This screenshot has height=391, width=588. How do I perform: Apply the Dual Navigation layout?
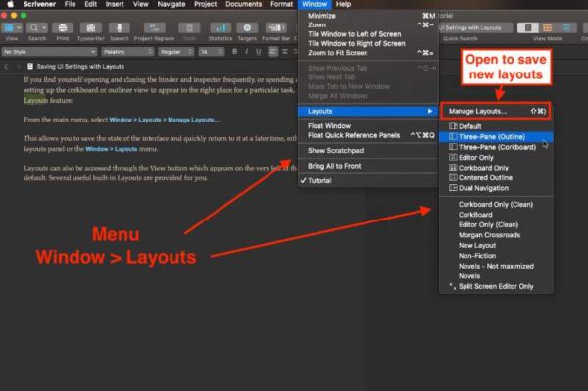coord(496,188)
